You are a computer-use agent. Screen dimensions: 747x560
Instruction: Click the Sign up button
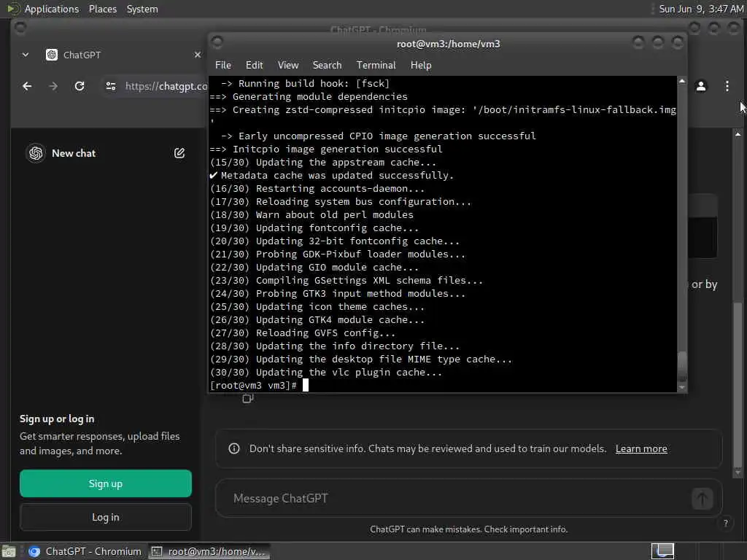[105, 483]
